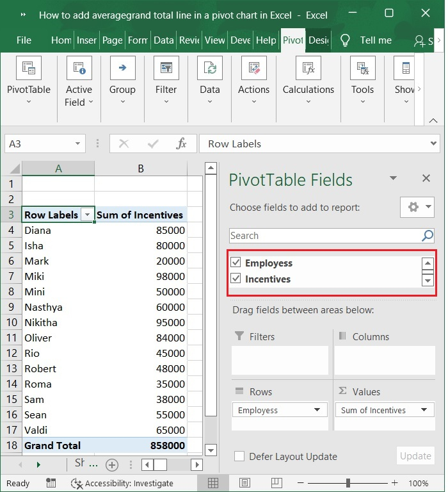Click the Insert Function fx icon
This screenshot has width=448, height=492.
click(181, 143)
